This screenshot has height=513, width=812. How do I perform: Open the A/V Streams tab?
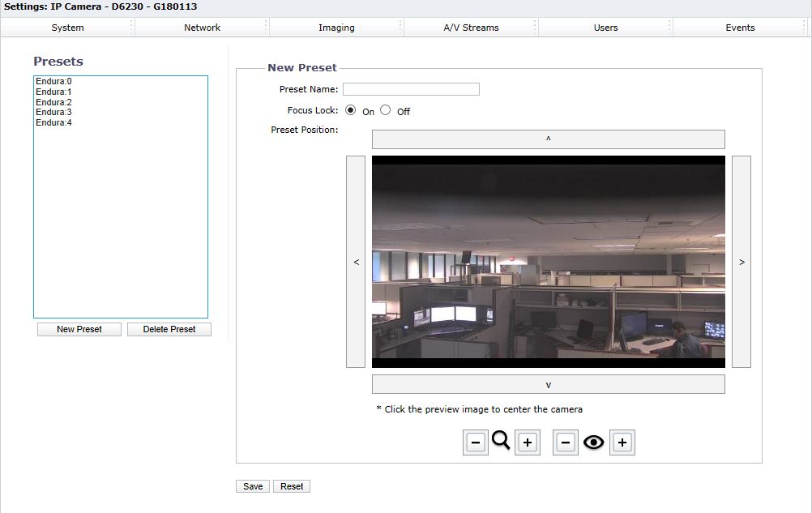tap(469, 27)
